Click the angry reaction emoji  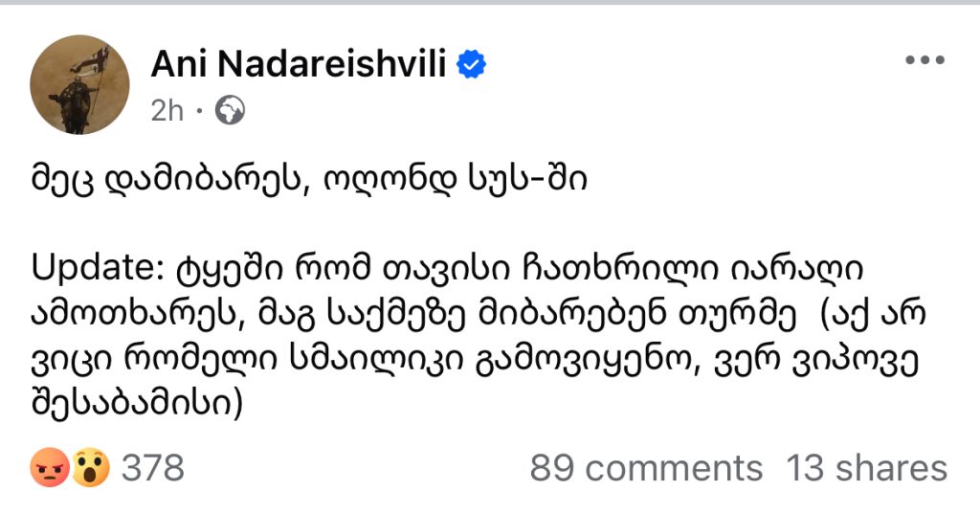tap(48, 468)
